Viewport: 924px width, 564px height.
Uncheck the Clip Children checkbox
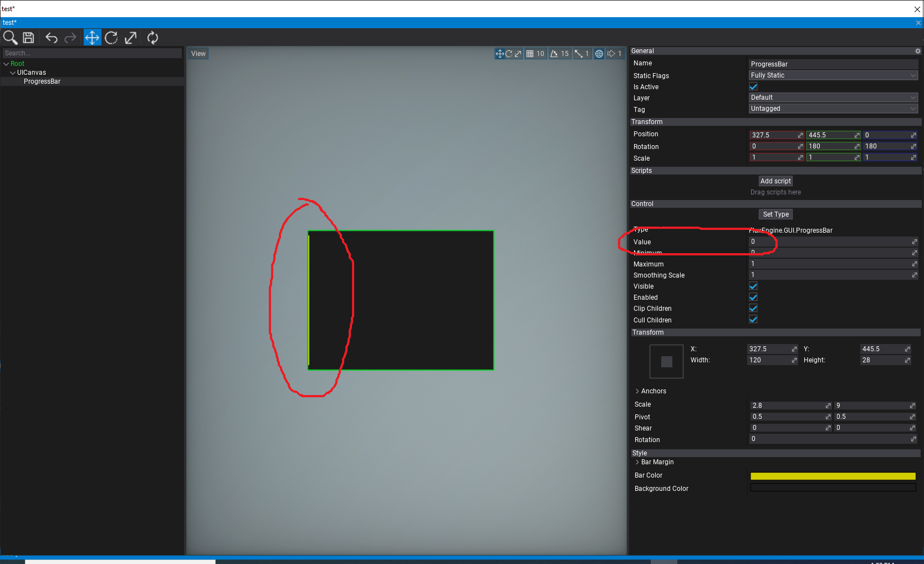(753, 308)
